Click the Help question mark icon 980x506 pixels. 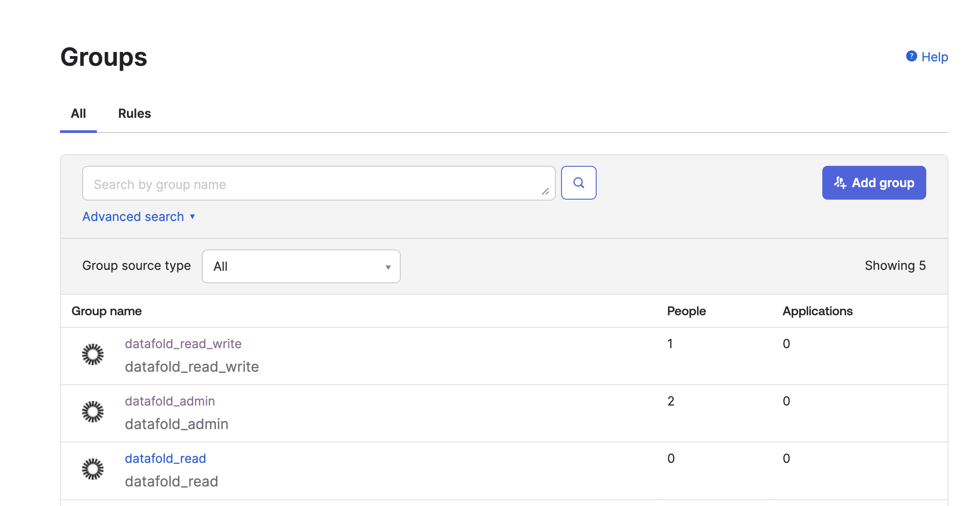pos(911,56)
